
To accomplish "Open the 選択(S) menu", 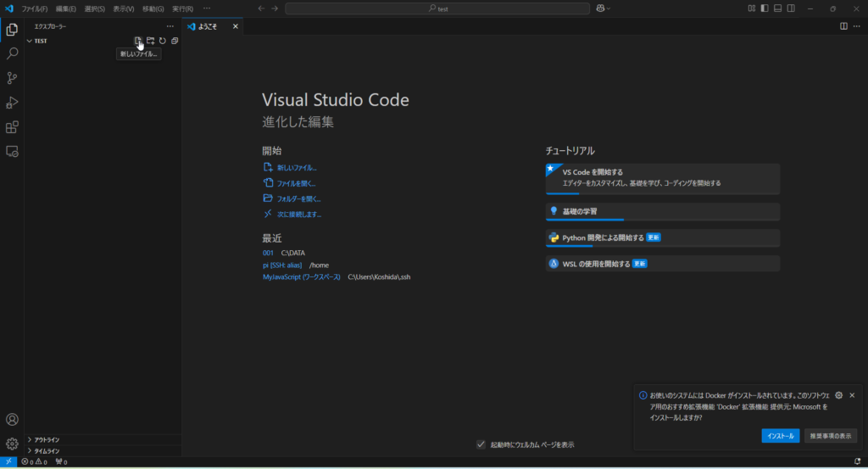I will click(x=94, y=8).
